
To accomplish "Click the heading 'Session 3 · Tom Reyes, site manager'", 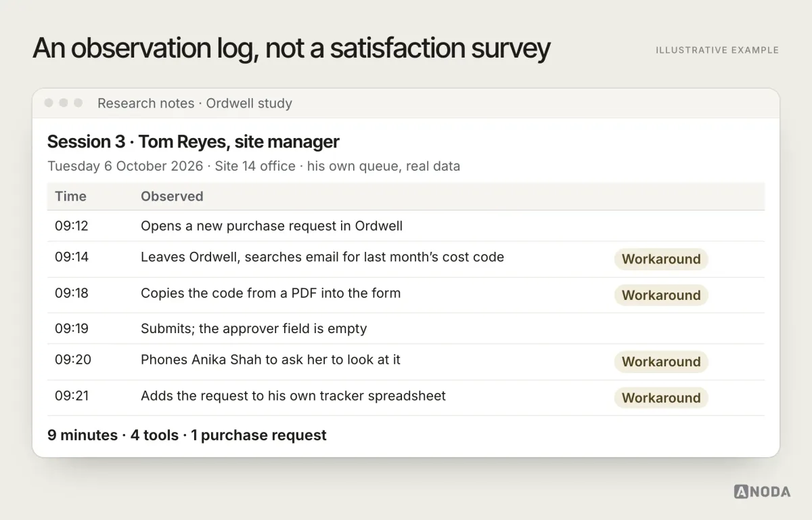I will (x=194, y=142).
